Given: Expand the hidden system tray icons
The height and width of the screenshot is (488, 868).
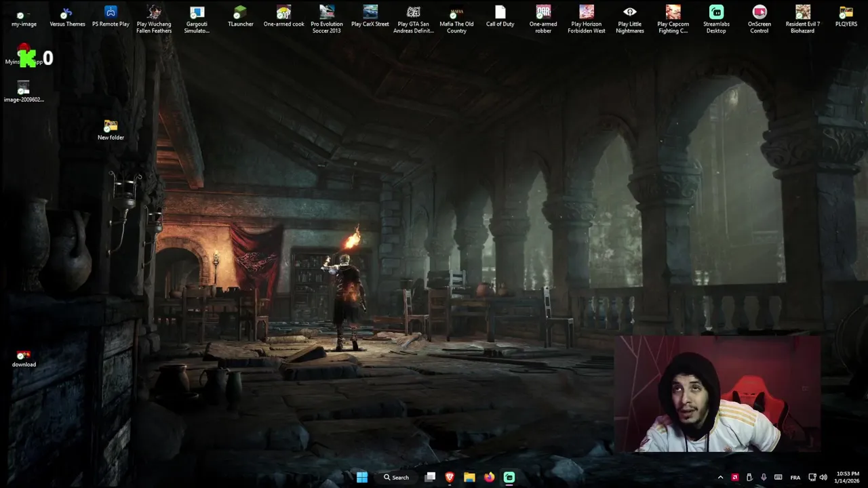Looking at the screenshot, I should tap(721, 477).
